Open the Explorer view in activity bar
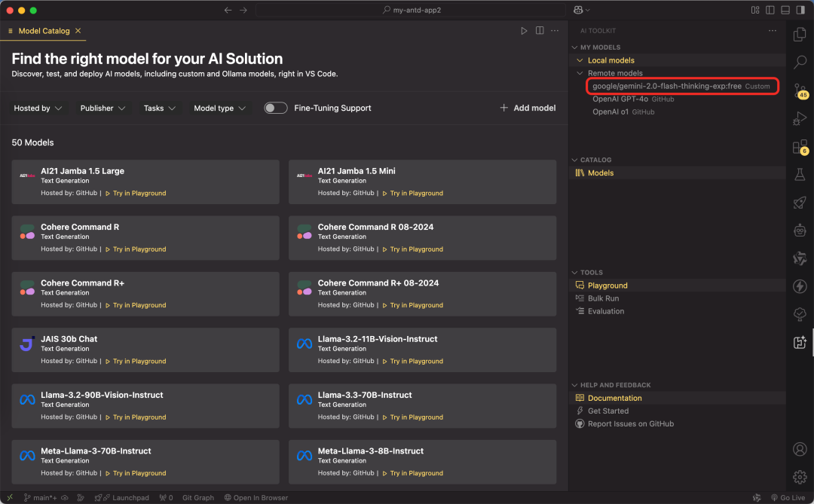814x504 pixels. click(800, 35)
